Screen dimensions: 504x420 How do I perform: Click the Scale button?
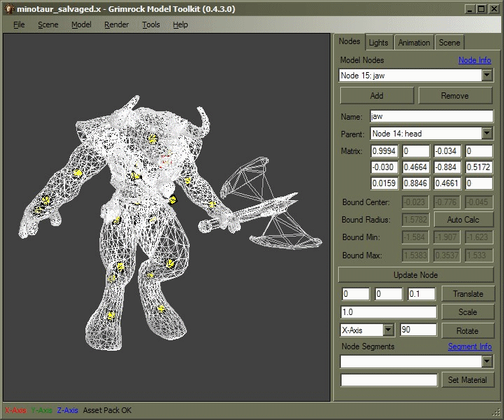pyautogui.click(x=468, y=312)
